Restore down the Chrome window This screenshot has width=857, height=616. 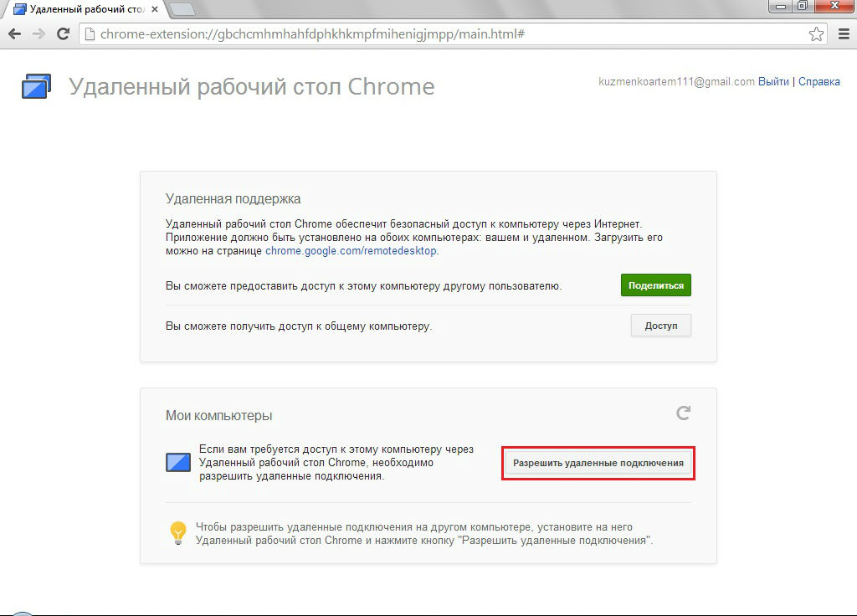(x=803, y=6)
